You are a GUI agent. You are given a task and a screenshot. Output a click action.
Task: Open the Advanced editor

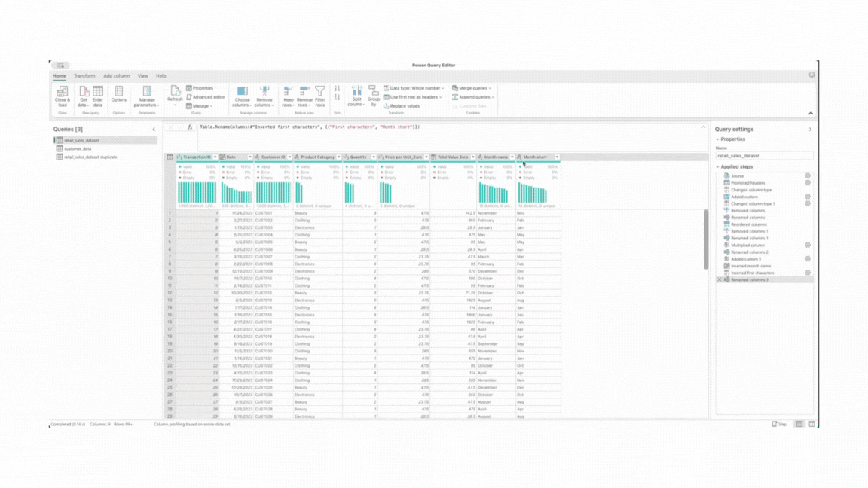(207, 97)
